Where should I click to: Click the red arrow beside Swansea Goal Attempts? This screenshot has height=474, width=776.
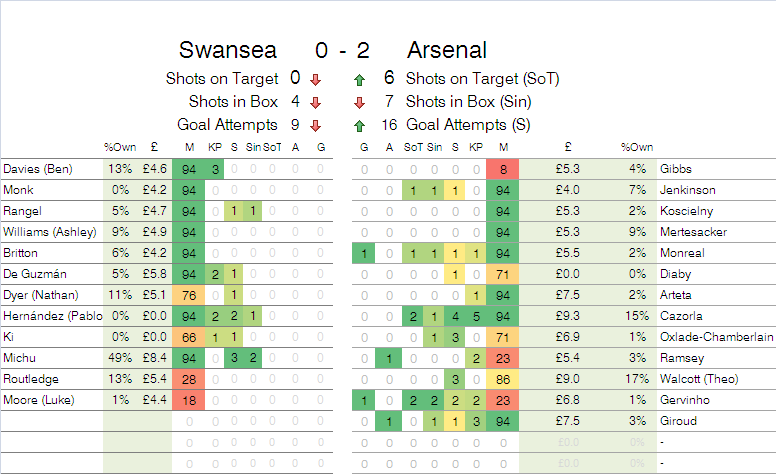click(x=316, y=126)
